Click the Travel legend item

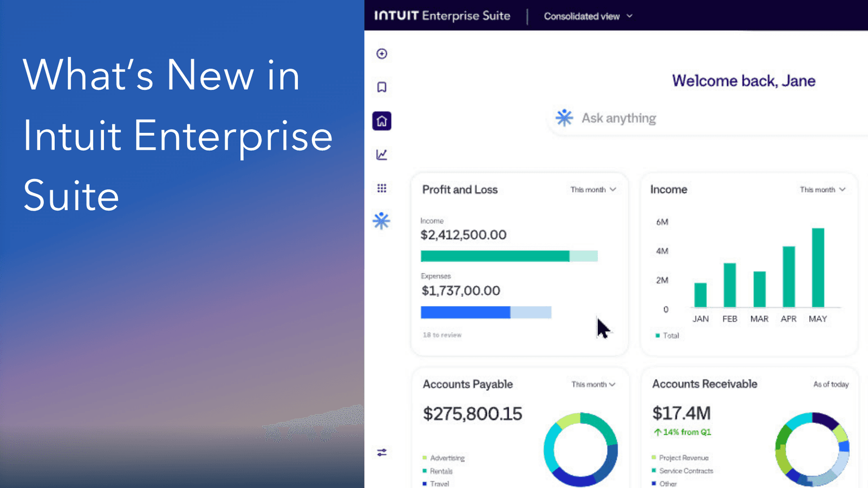click(x=436, y=483)
